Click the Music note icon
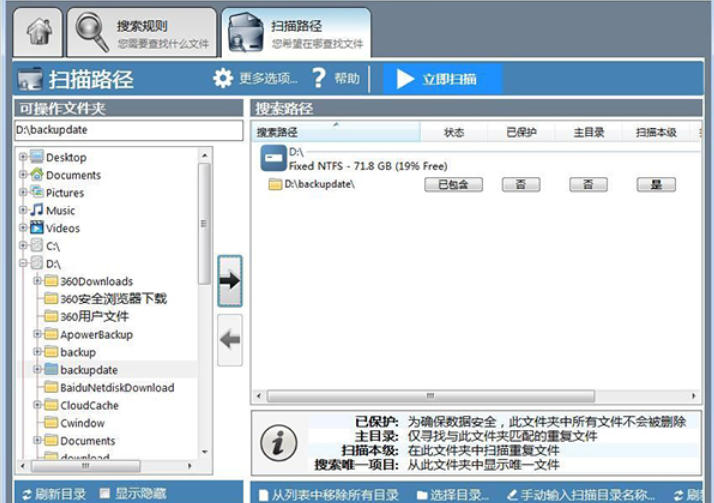Screen dimensions: 714x503 [x=37, y=209]
